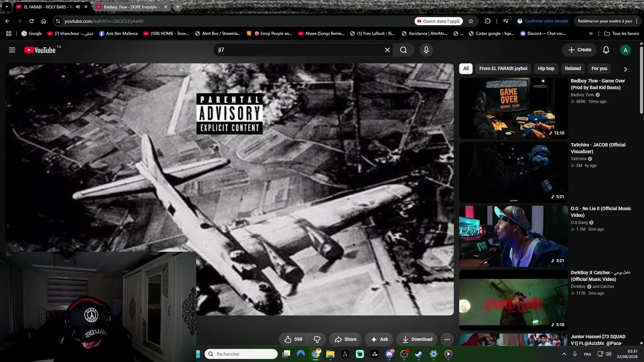Click the video player area
The height and width of the screenshot is (362, 644).
229,189
